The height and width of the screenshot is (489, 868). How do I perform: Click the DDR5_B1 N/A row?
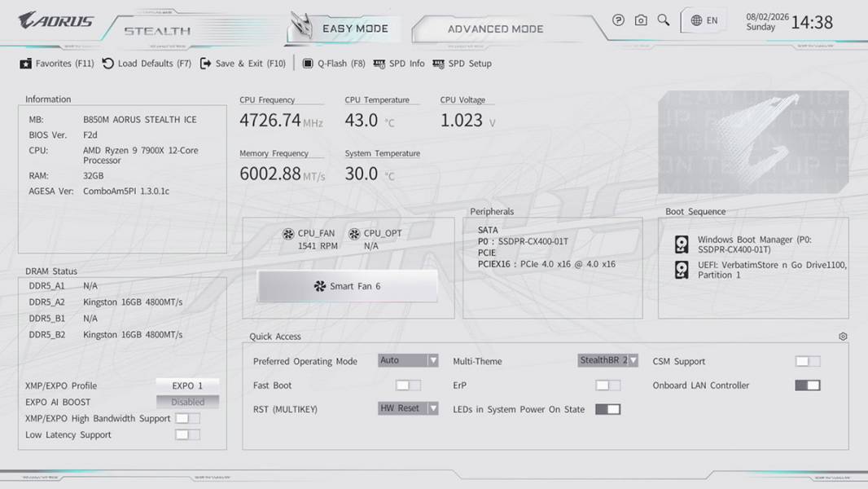point(64,319)
